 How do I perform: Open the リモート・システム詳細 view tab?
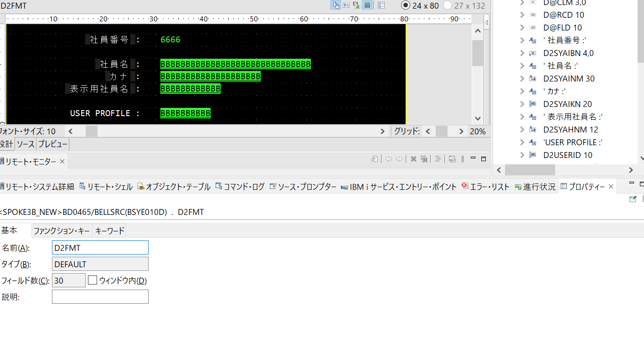pyautogui.click(x=37, y=187)
